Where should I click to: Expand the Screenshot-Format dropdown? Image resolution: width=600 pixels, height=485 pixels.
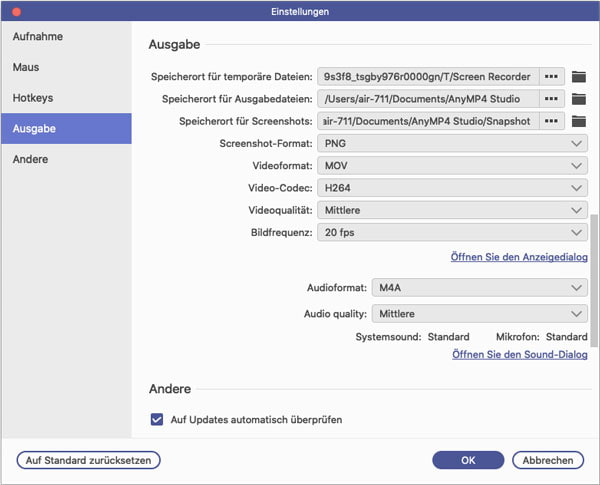coord(451,144)
